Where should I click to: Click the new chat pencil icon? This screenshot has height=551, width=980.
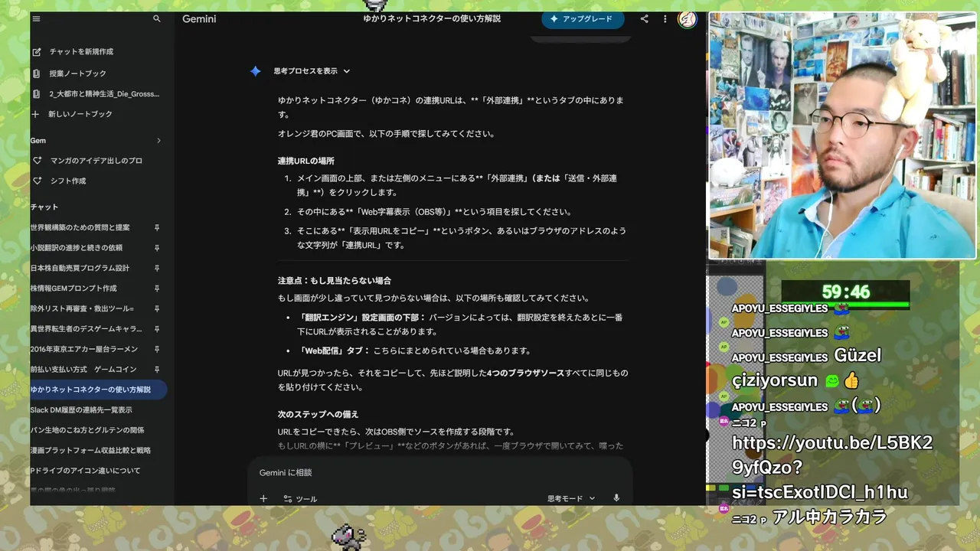click(x=36, y=52)
